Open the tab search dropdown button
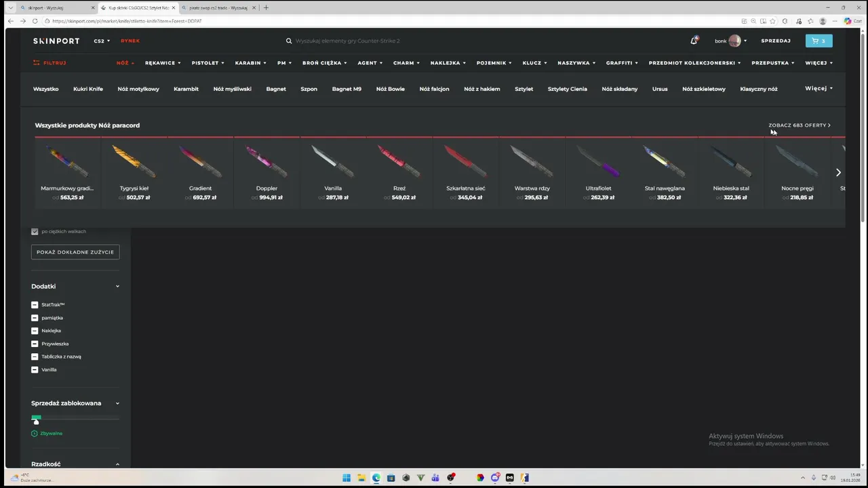The width and height of the screenshot is (868, 488). click(10, 7)
